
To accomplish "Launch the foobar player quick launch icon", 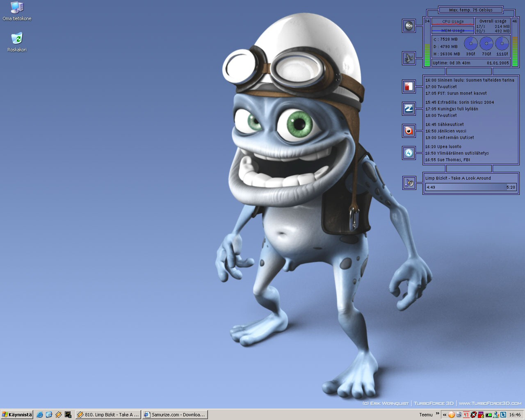I will (59, 415).
